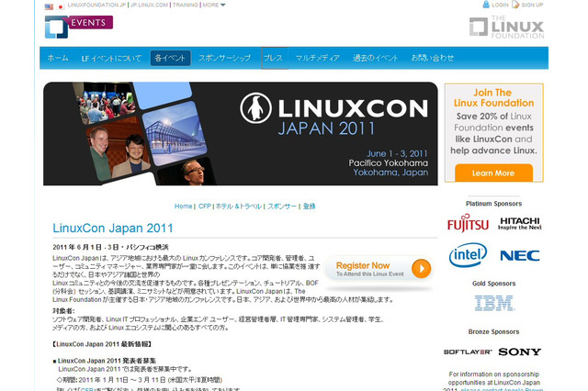Open the Linux Foundation Events logo
588x391 pixels.
point(79,27)
